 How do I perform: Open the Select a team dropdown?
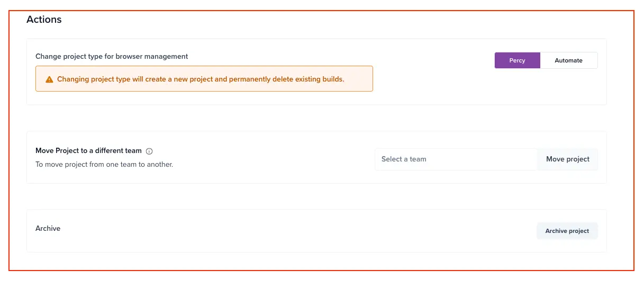(x=456, y=159)
